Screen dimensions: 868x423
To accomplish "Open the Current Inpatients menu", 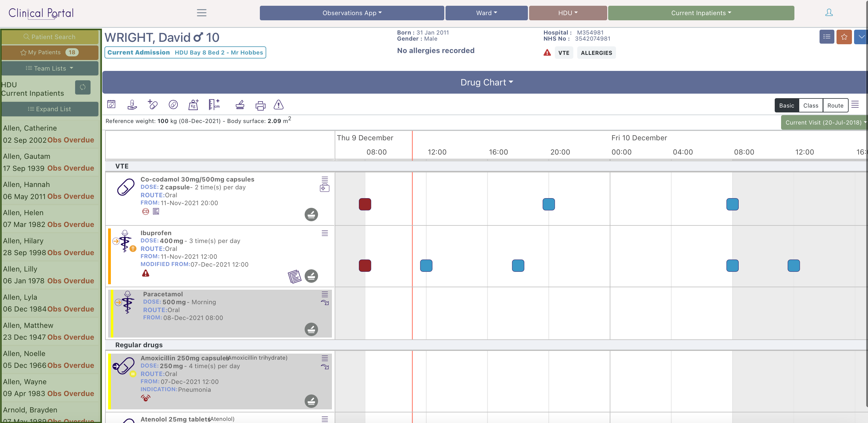I will point(701,13).
